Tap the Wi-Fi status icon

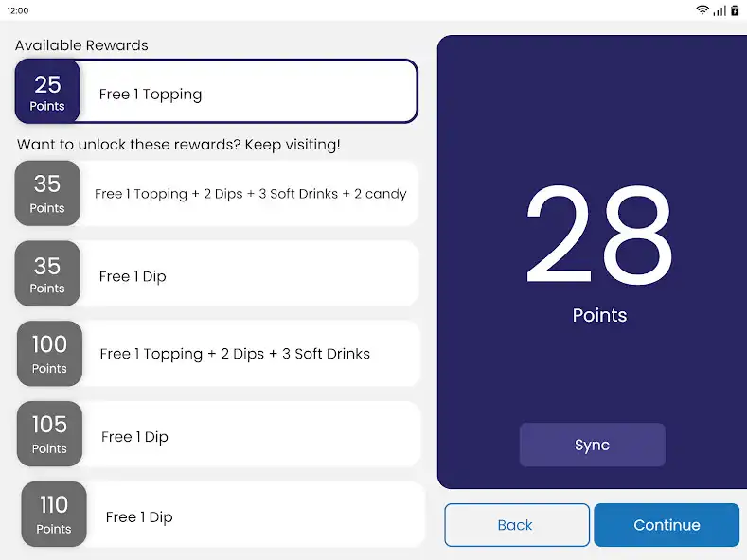pyautogui.click(x=702, y=10)
